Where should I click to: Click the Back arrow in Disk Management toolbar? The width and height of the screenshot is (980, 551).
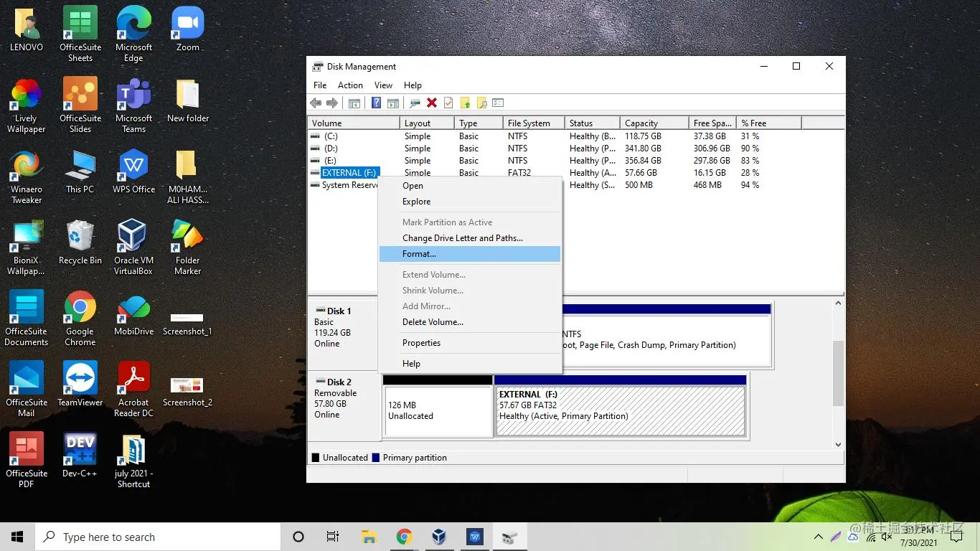[x=316, y=103]
